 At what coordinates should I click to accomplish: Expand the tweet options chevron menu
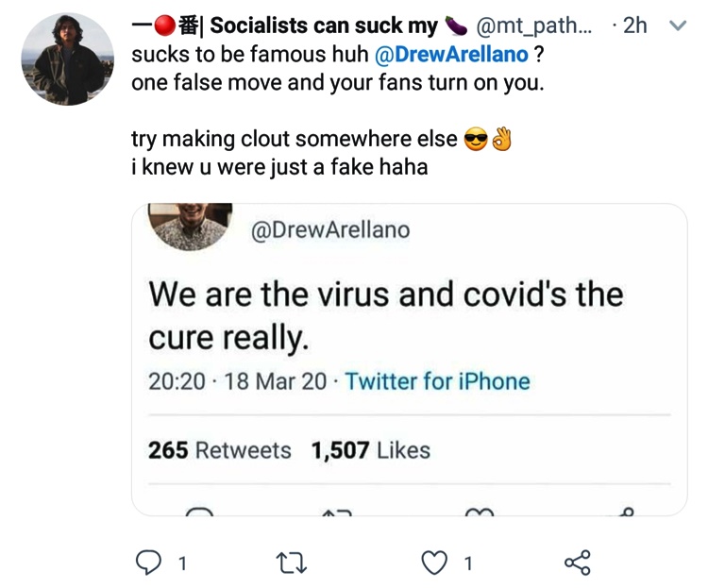[x=676, y=27]
